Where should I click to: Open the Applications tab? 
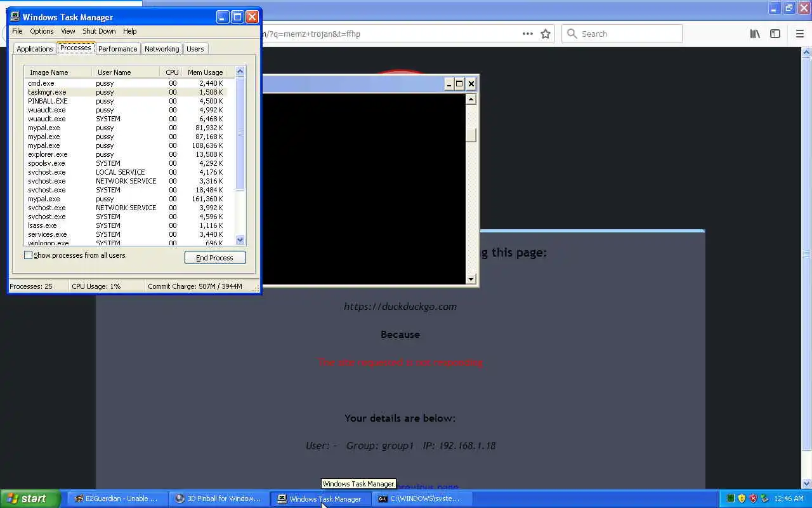pos(35,49)
